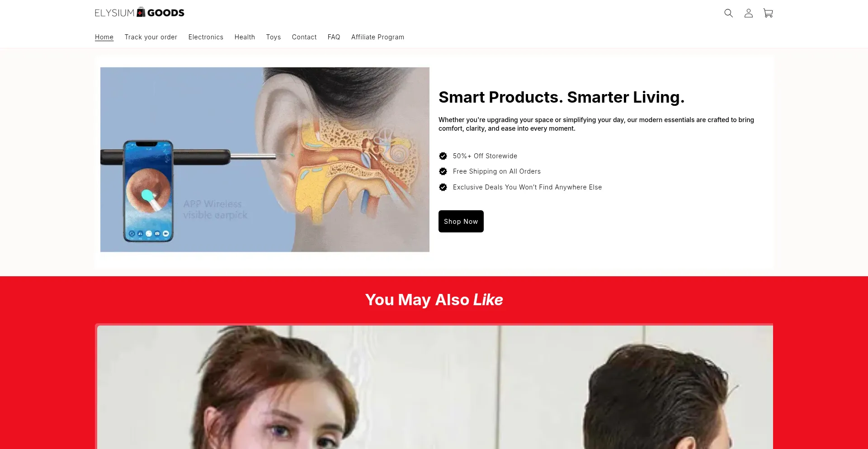Open the featured product photo below
This screenshot has width=868, height=449.
(x=435, y=387)
